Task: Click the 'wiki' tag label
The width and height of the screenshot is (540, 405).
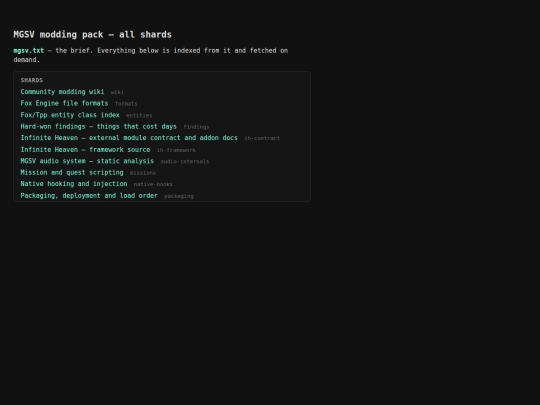Action: point(117,92)
